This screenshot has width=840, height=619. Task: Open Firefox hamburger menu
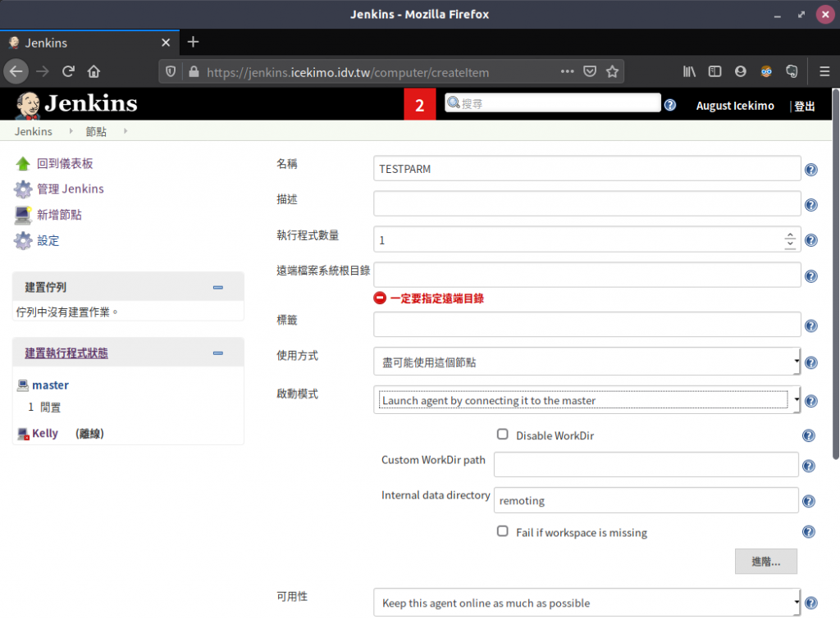824,71
